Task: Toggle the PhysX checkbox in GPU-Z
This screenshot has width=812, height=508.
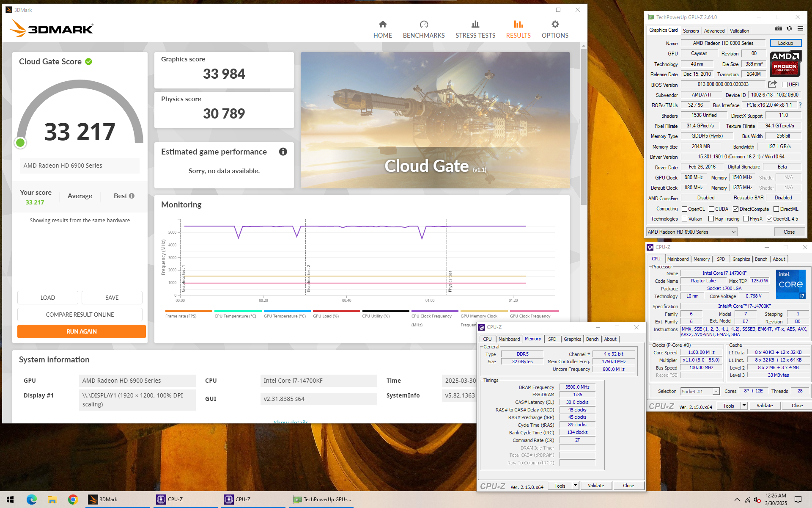Action: 746,219
